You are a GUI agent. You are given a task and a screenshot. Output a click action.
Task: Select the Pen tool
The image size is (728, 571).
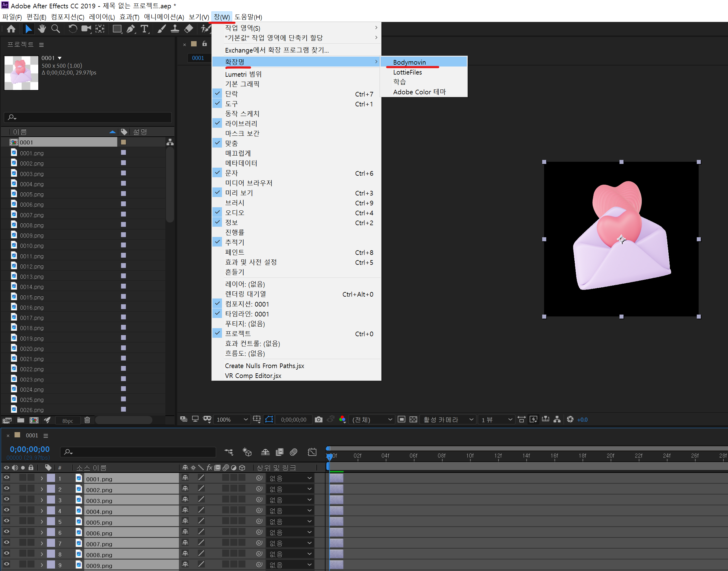click(131, 29)
